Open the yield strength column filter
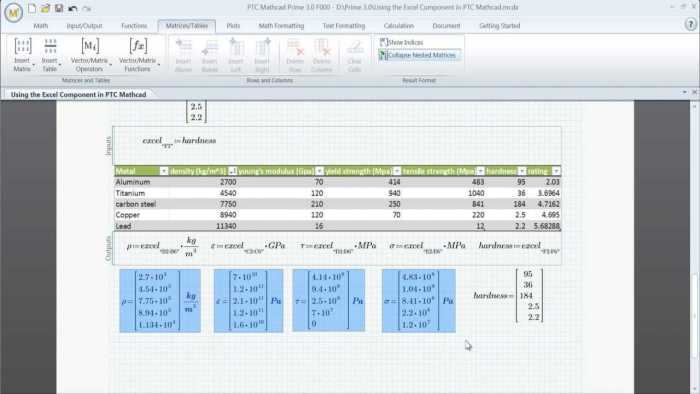 pyautogui.click(x=397, y=171)
